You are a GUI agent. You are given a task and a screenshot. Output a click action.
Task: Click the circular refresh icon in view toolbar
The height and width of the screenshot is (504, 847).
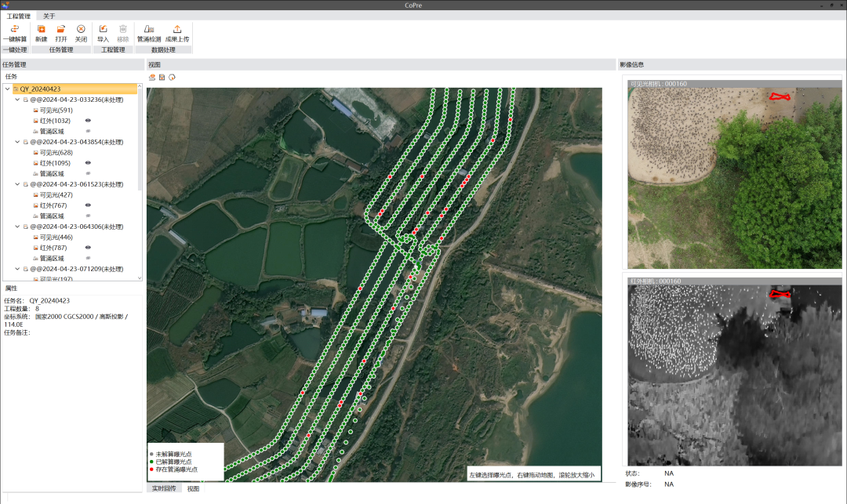coord(172,78)
